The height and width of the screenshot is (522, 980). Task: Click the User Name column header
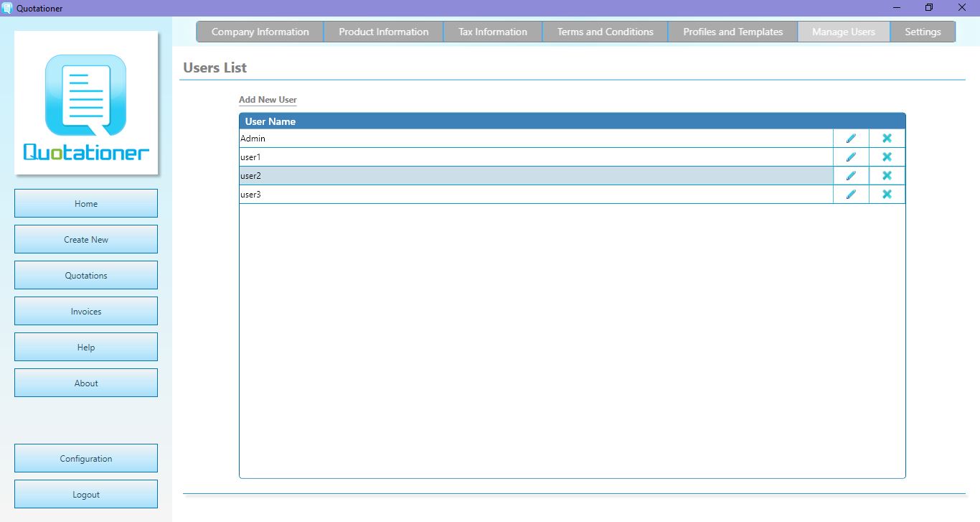tap(572, 121)
